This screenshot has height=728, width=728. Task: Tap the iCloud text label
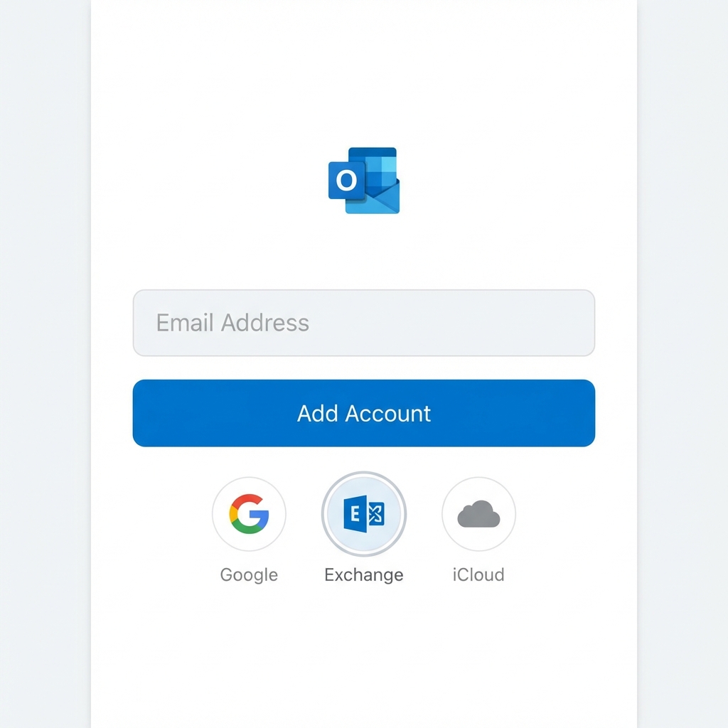pyautogui.click(x=478, y=574)
